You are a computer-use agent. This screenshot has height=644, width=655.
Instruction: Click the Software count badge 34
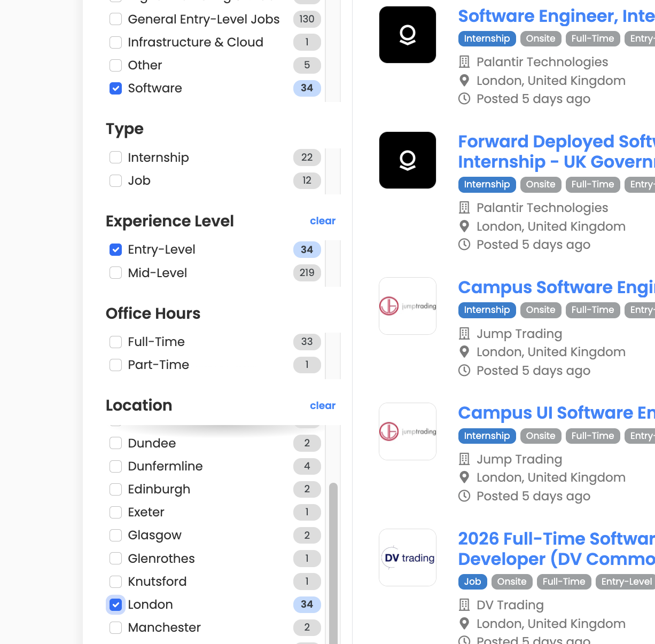coord(307,88)
